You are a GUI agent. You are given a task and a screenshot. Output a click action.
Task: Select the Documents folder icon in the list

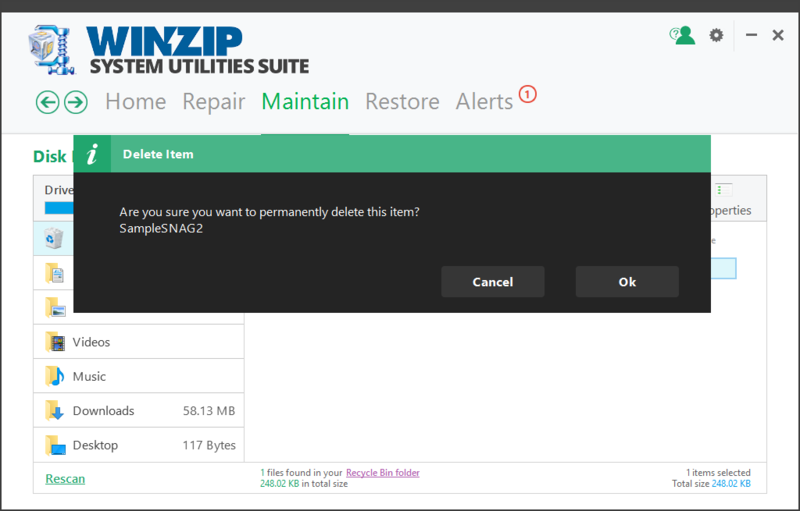[x=54, y=273]
